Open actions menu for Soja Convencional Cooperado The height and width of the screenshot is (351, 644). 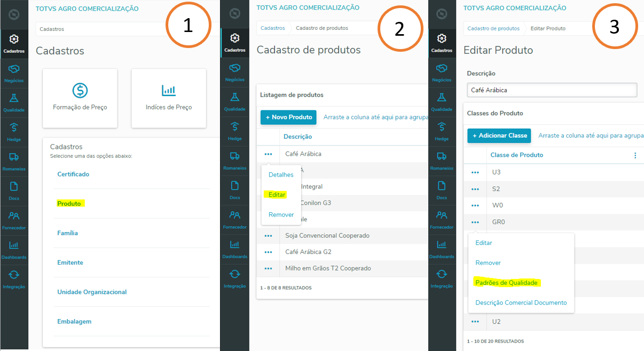[268, 236]
